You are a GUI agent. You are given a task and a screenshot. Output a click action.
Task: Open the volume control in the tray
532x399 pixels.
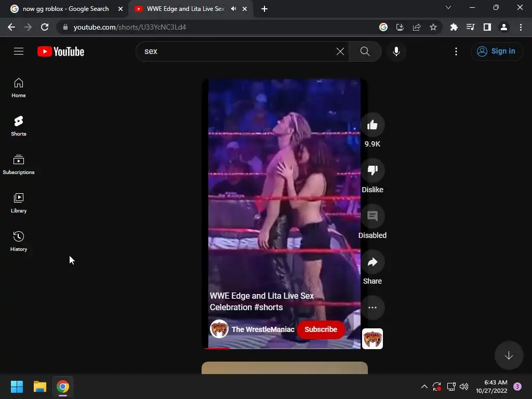(x=464, y=387)
